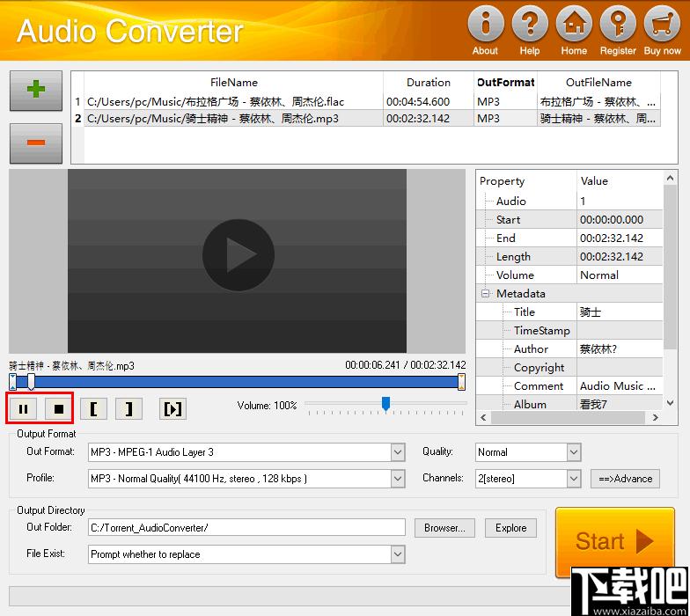Click the large play button in preview

pos(239,255)
